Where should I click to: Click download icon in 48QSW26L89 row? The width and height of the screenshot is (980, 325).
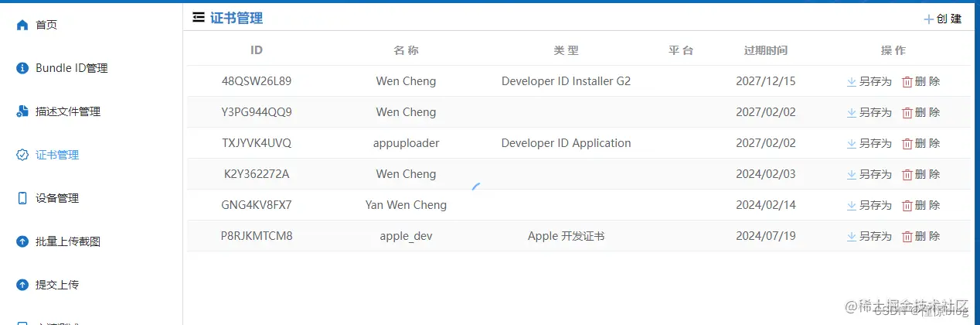click(x=852, y=81)
